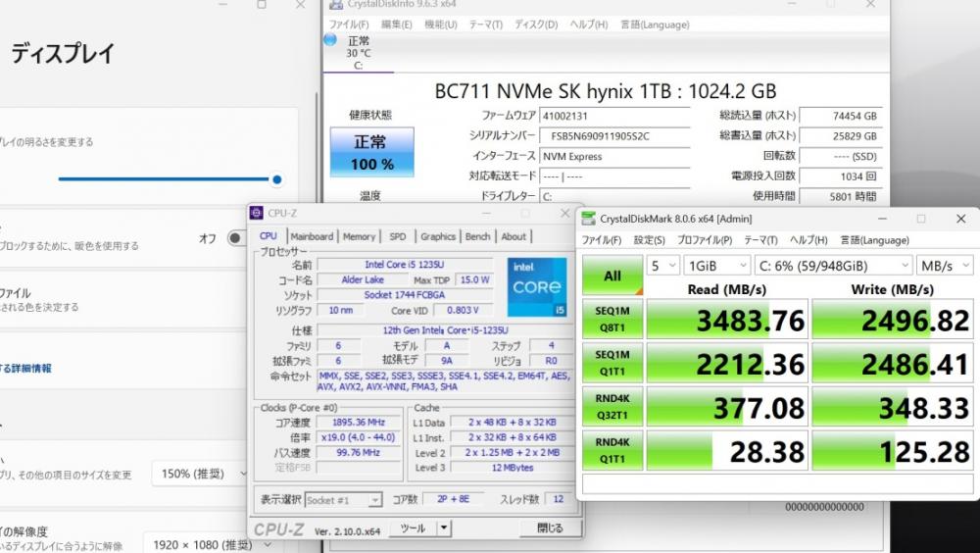The width and height of the screenshot is (980, 553).
Task: Switch to the SPD tab in CPU-Z
Action: coord(398,236)
